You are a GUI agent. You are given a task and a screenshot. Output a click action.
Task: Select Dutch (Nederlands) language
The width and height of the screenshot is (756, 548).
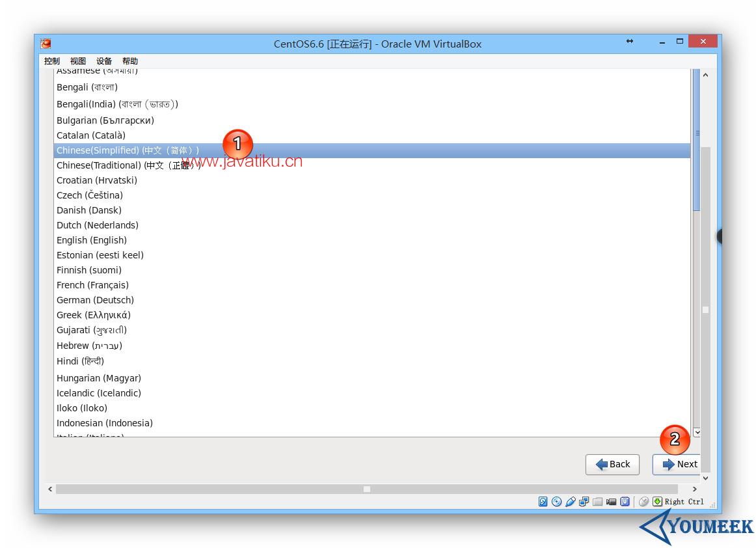coord(371,225)
